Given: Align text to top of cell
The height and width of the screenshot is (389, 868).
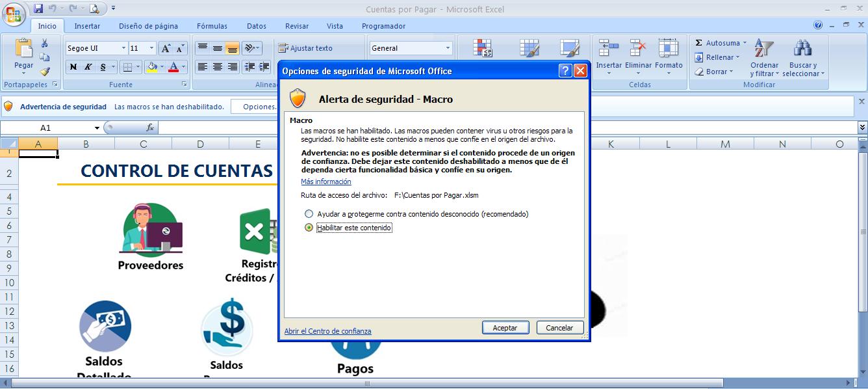Looking at the screenshot, I should (202, 48).
